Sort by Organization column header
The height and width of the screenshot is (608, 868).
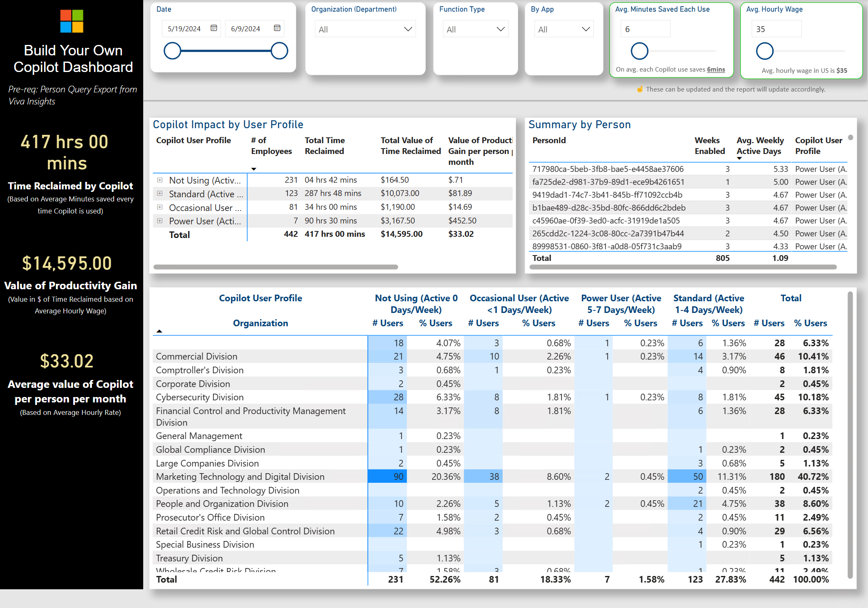coord(260,323)
